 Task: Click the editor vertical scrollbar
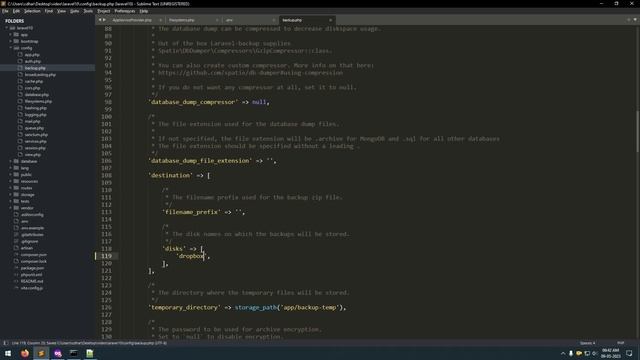[x=638, y=131]
